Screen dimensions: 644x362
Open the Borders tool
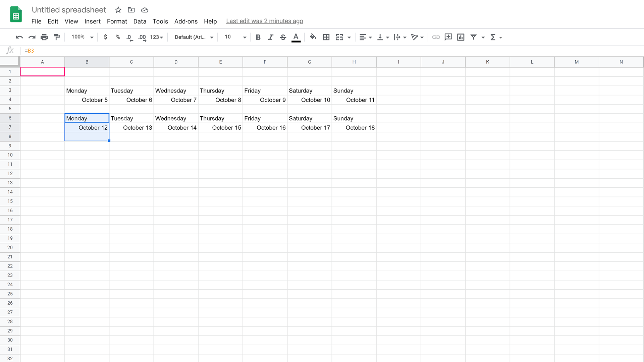click(x=326, y=37)
